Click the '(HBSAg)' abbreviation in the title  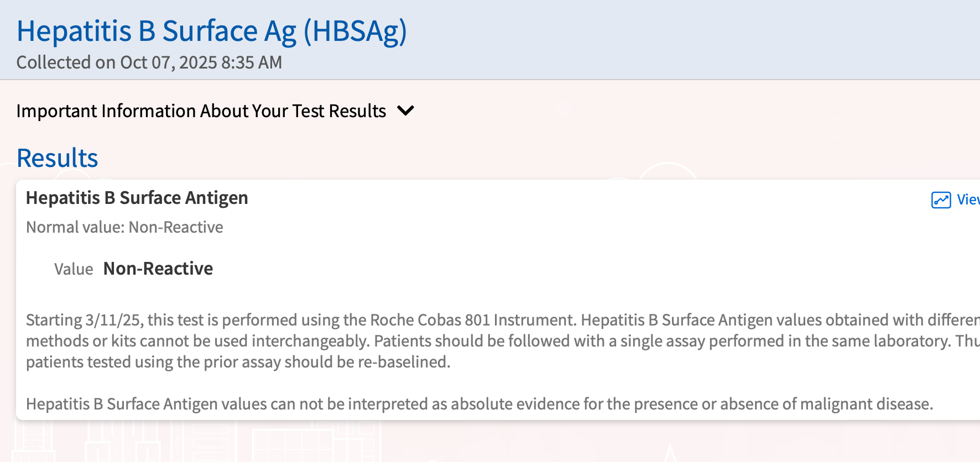tap(355, 31)
